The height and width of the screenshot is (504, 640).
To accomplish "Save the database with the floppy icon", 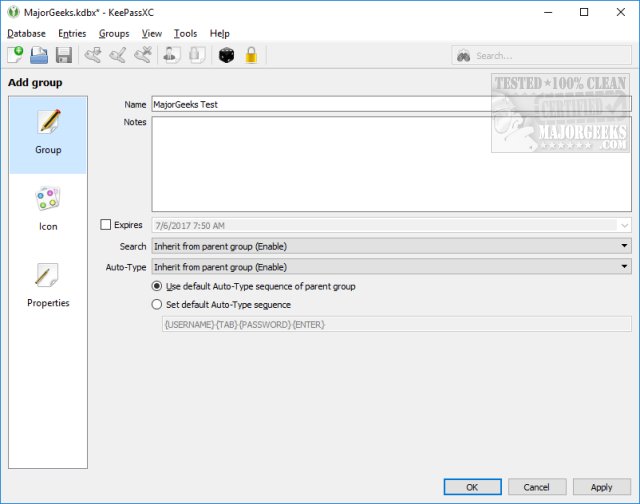I will point(64,55).
